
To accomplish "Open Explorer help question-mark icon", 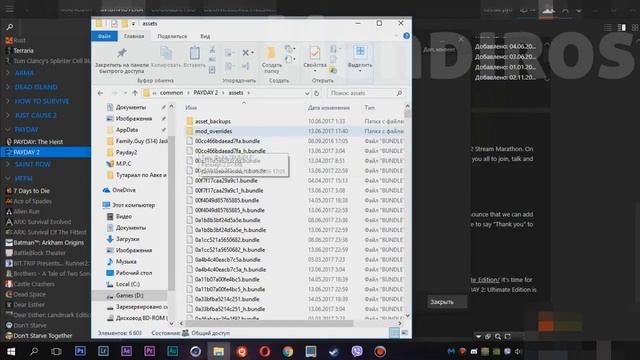I will 406,36.
